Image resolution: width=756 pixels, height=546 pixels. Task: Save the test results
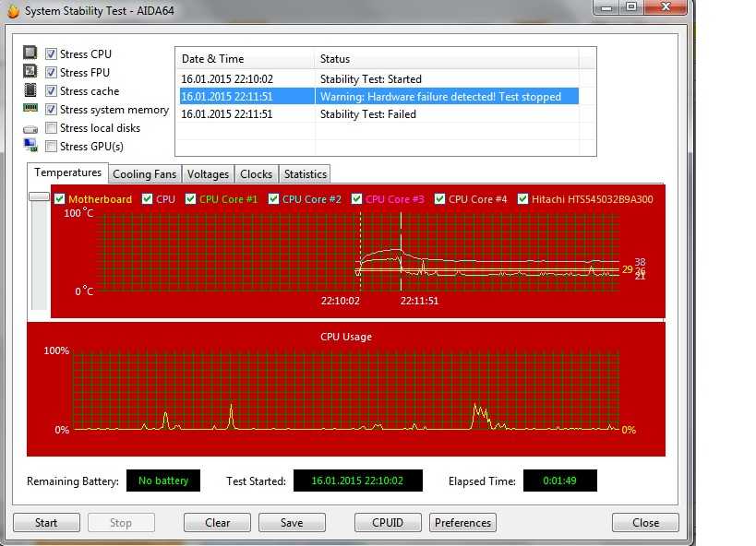pyautogui.click(x=292, y=523)
